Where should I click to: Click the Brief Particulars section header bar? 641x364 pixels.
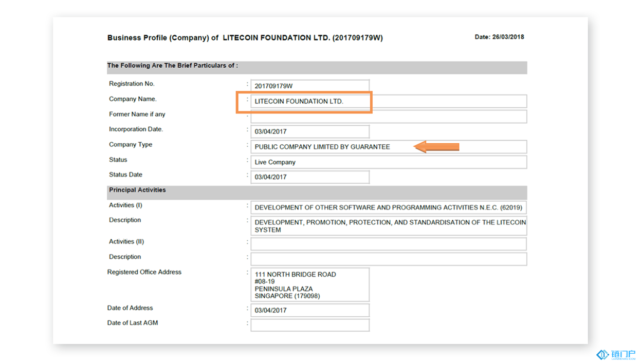click(x=316, y=66)
